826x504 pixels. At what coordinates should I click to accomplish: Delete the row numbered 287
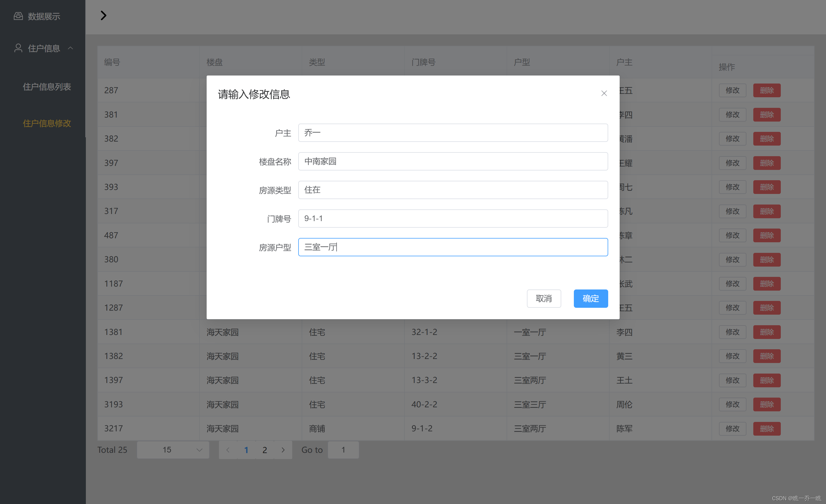tap(767, 90)
